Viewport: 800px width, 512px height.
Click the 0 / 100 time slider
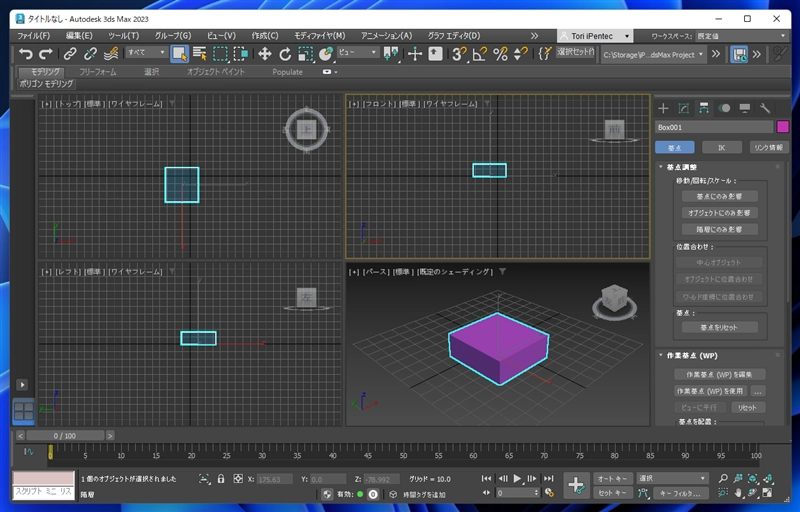(x=65, y=436)
